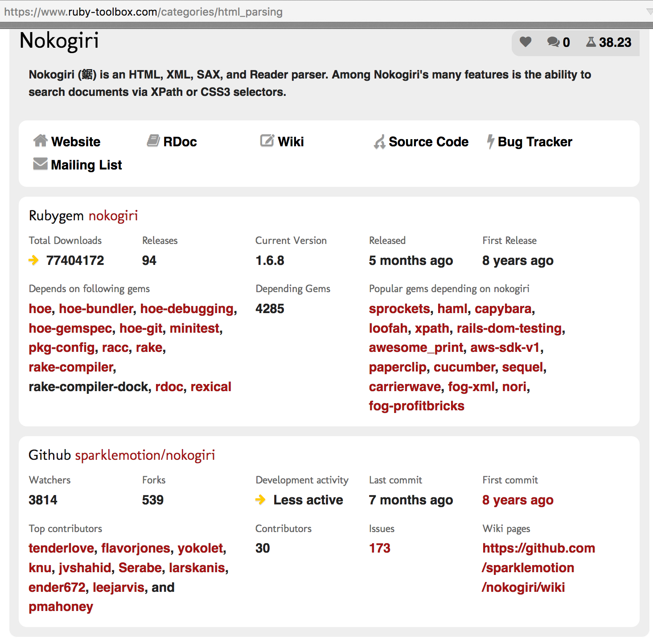The height and width of the screenshot is (644, 653).
Task: Click the hoe-gemspec gem link
Action: [70, 329]
